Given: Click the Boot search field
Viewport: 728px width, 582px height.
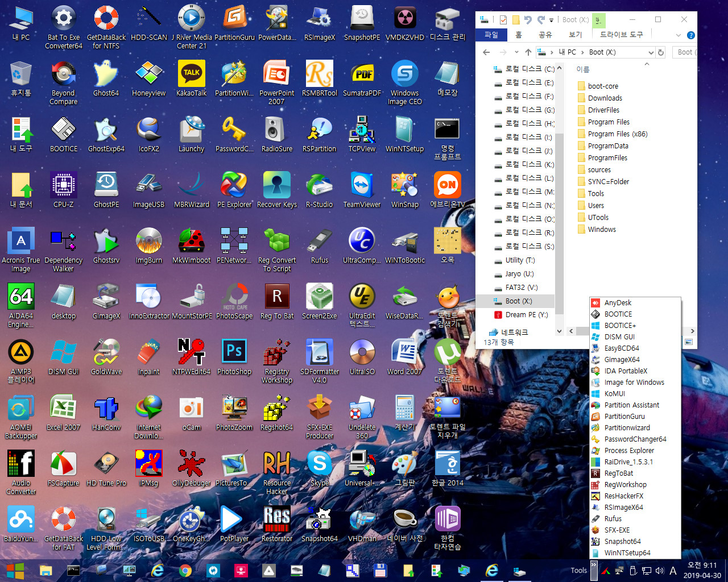Looking at the screenshot, I should coord(686,52).
